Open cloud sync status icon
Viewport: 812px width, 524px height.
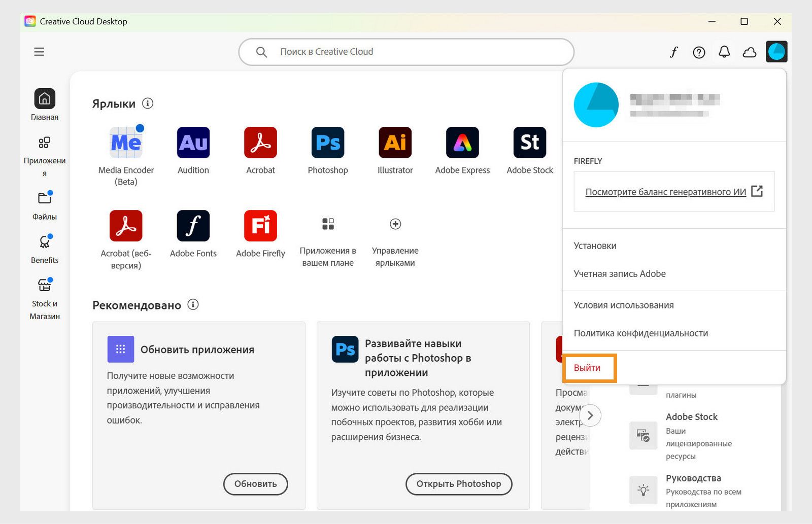point(750,52)
